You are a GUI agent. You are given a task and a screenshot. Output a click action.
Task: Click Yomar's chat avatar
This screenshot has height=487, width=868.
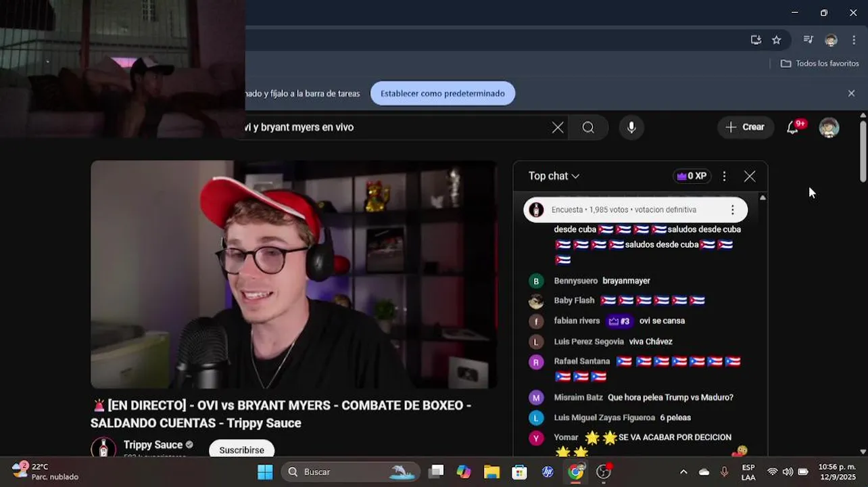(536, 438)
